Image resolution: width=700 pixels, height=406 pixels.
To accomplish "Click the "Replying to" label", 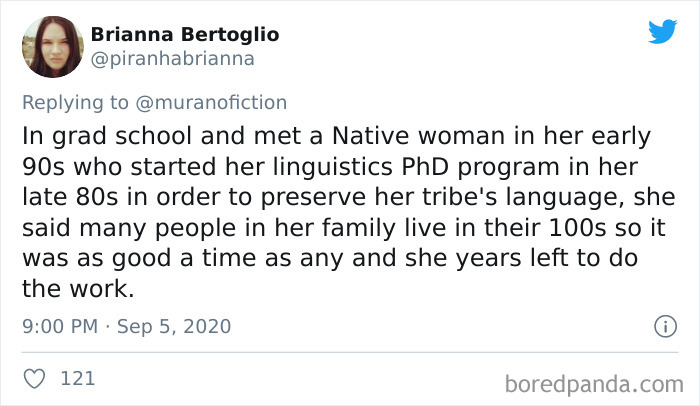I will pyautogui.click(x=75, y=103).
